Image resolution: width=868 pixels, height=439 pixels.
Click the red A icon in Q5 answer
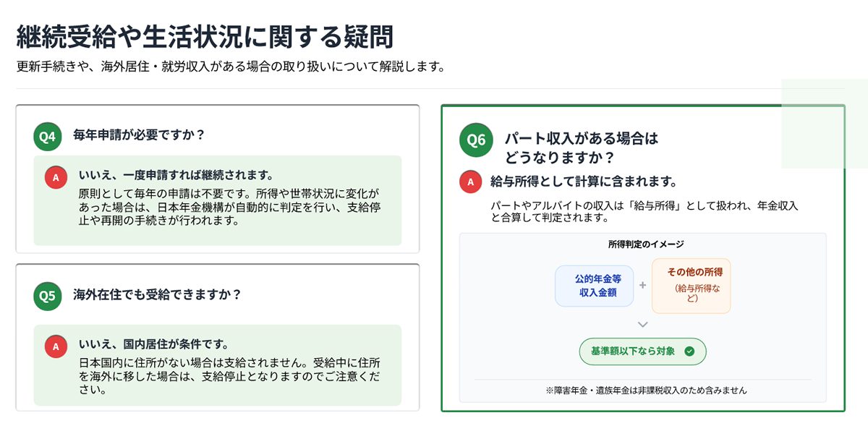point(56,346)
